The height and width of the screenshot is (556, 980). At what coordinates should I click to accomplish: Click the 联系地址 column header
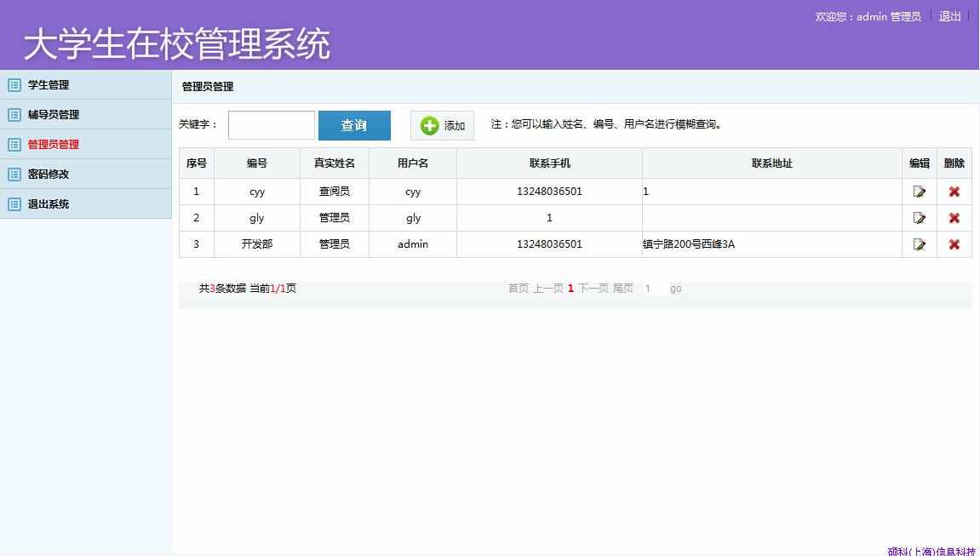[x=772, y=163]
